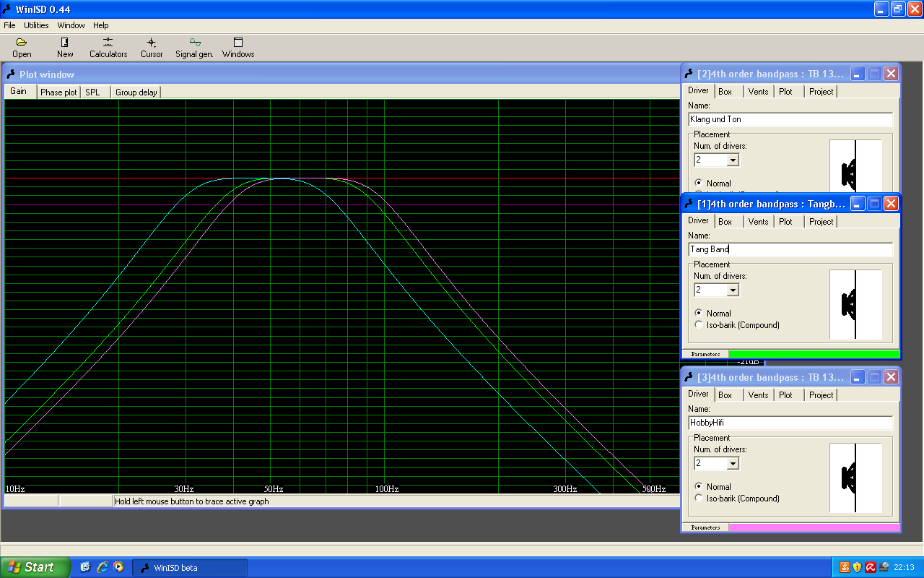
Task: Click title bar icon of window [2]
Action: click(x=689, y=74)
